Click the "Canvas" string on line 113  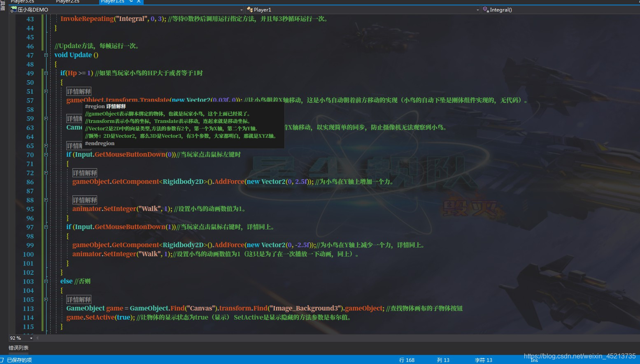click(x=201, y=308)
